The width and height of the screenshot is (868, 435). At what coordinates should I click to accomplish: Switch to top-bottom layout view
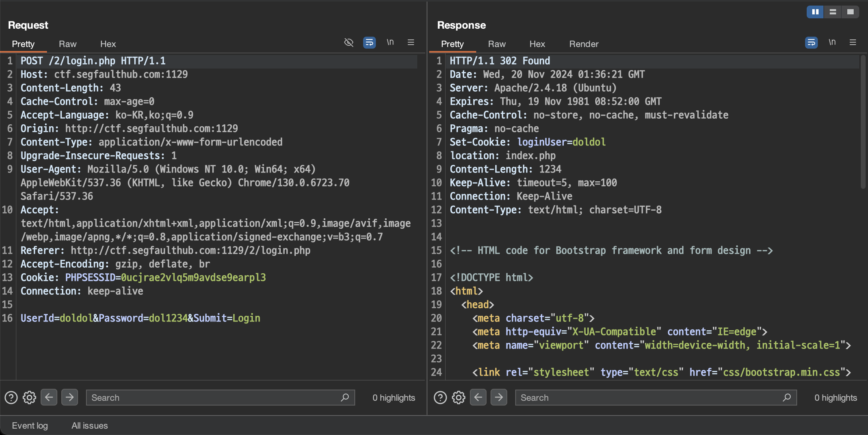tap(833, 12)
